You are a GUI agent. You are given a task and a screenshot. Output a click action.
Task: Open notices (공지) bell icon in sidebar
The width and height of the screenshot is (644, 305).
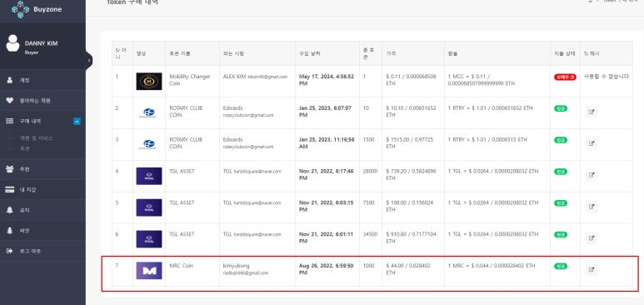(10, 210)
